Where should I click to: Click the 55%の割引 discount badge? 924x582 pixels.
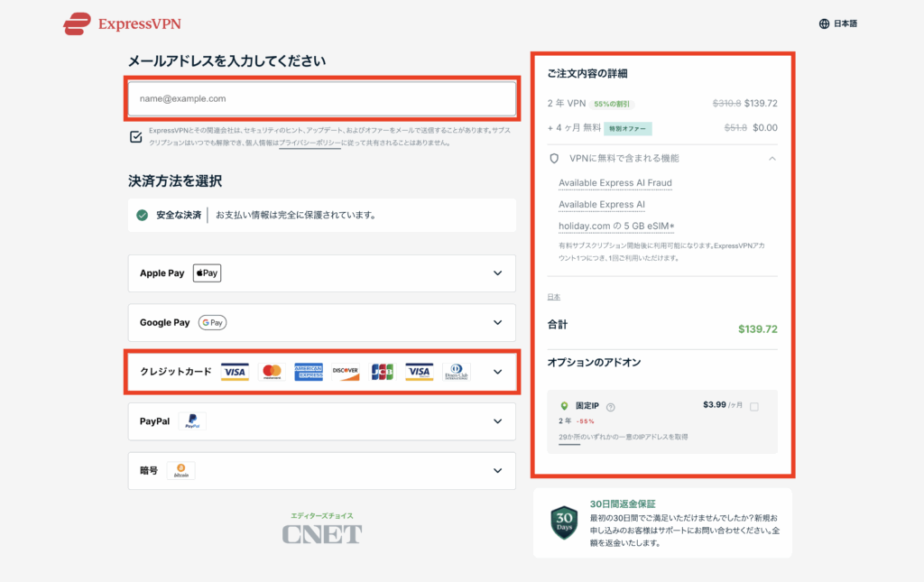tap(612, 104)
